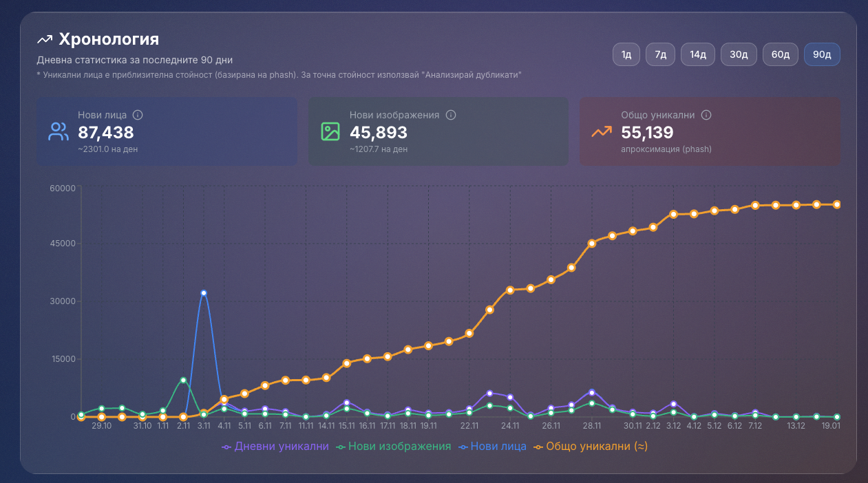Click the green peak data point at 2.11
Viewport: 868px width, 483px height.
pos(183,380)
